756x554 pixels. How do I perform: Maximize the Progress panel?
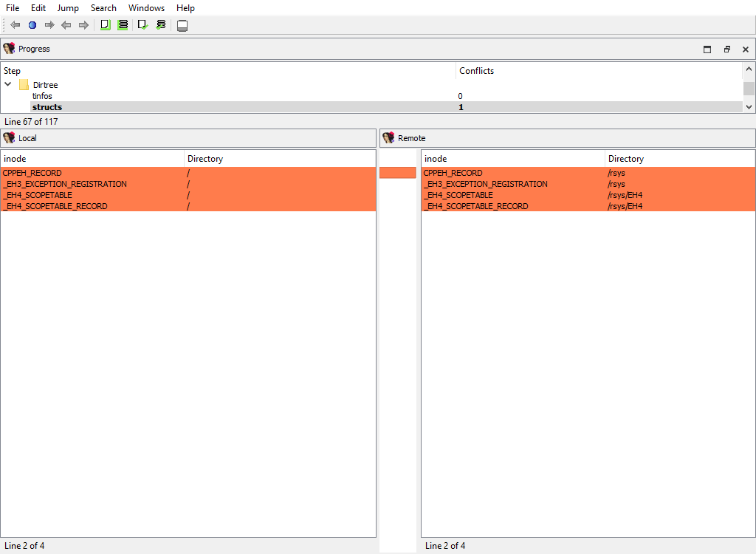point(707,49)
